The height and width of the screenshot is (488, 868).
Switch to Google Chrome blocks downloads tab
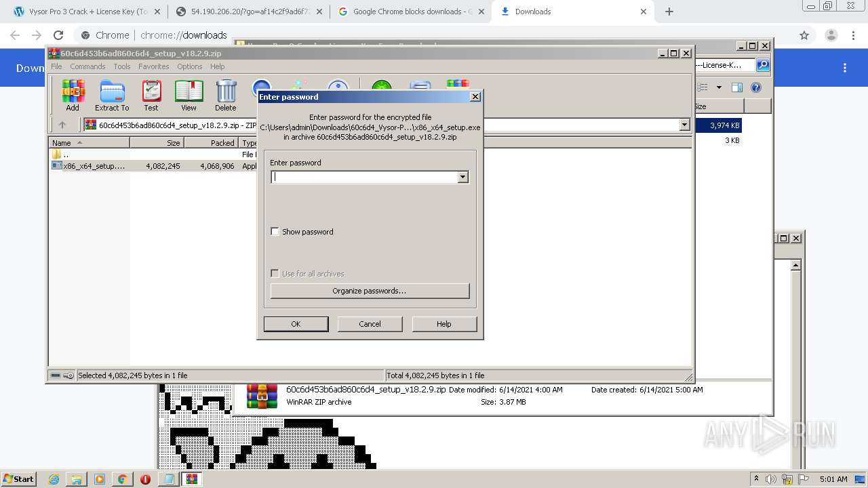(410, 12)
